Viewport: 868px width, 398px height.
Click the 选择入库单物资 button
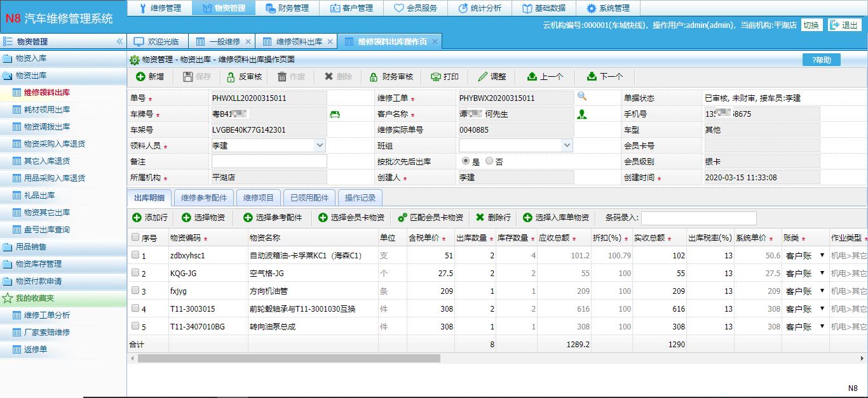pyautogui.click(x=556, y=218)
